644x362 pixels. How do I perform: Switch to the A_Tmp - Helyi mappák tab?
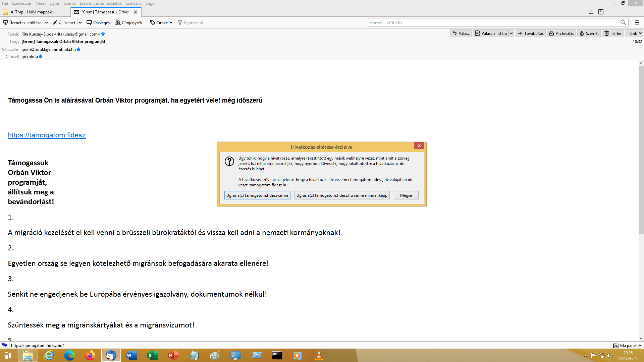coord(35,12)
